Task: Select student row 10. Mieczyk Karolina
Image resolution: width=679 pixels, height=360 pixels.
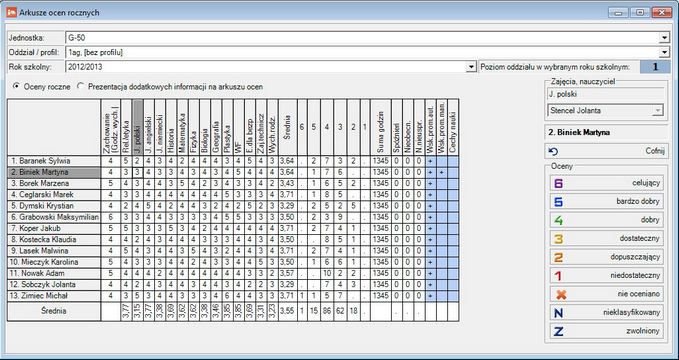Action: pos(54,263)
